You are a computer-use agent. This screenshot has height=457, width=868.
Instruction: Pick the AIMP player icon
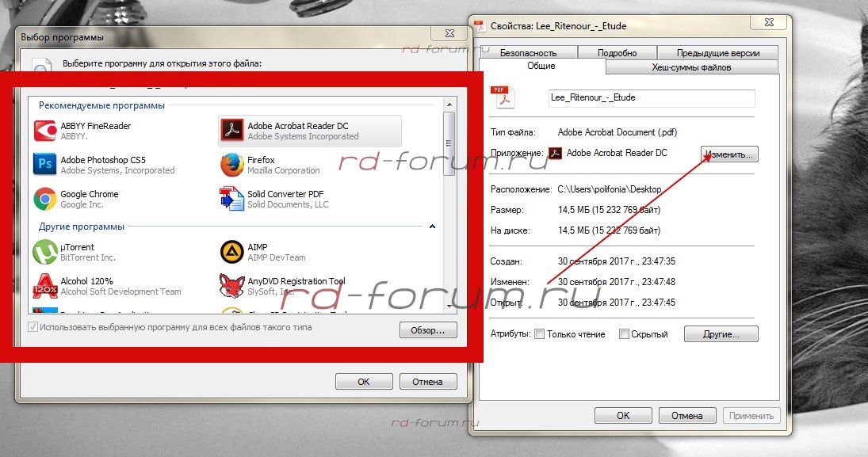click(231, 252)
